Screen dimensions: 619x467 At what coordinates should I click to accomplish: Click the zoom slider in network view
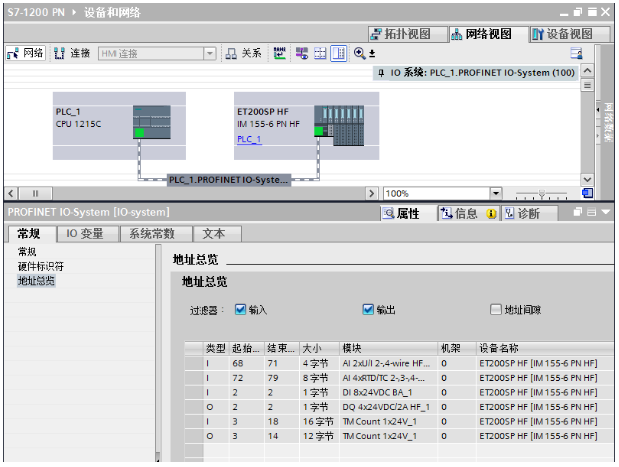click(x=540, y=193)
